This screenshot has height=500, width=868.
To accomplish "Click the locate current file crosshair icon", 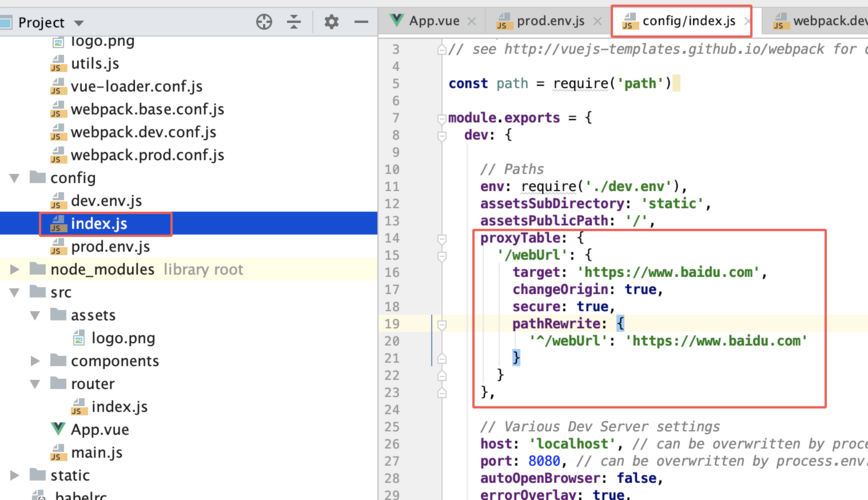I will [x=264, y=22].
